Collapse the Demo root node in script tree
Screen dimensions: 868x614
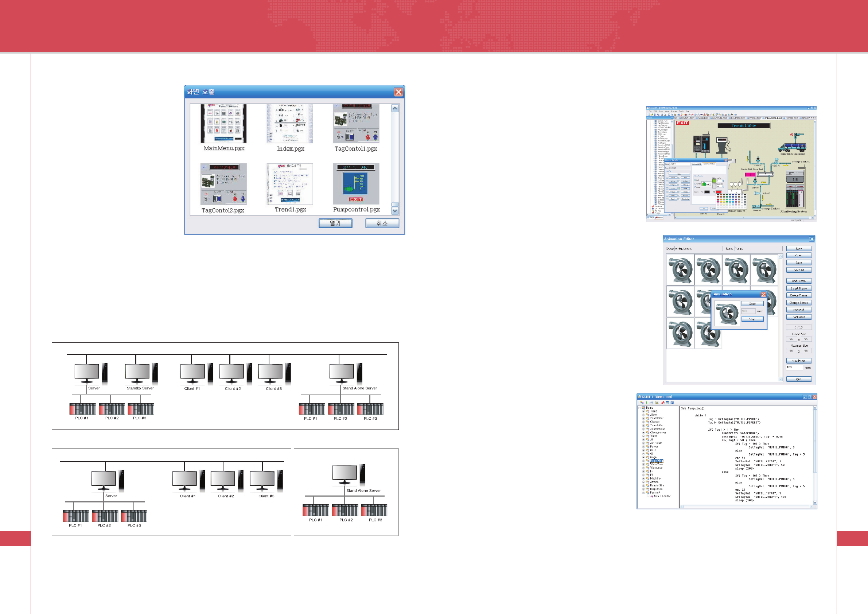640,408
